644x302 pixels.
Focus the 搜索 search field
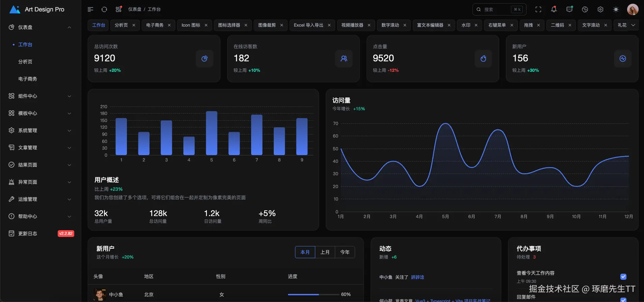(x=496, y=9)
